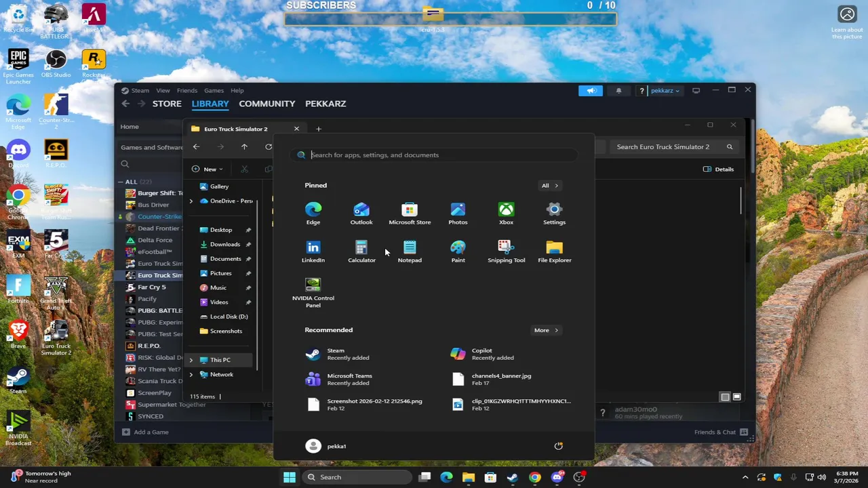Expand OneDrive tree node in File Explorer
This screenshot has height=488, width=868.
click(x=191, y=201)
